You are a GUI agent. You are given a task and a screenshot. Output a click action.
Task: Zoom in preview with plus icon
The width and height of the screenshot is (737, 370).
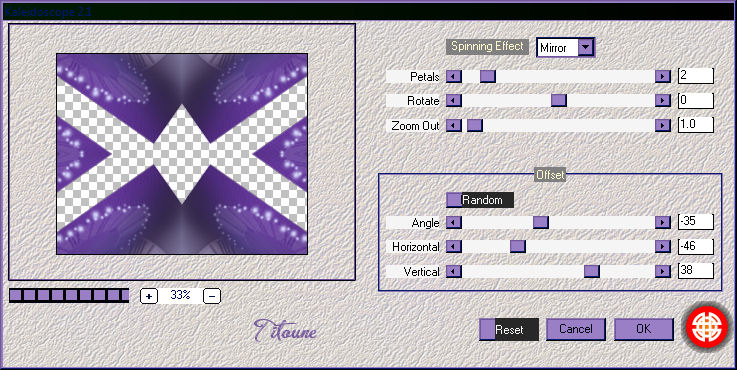[x=149, y=296]
